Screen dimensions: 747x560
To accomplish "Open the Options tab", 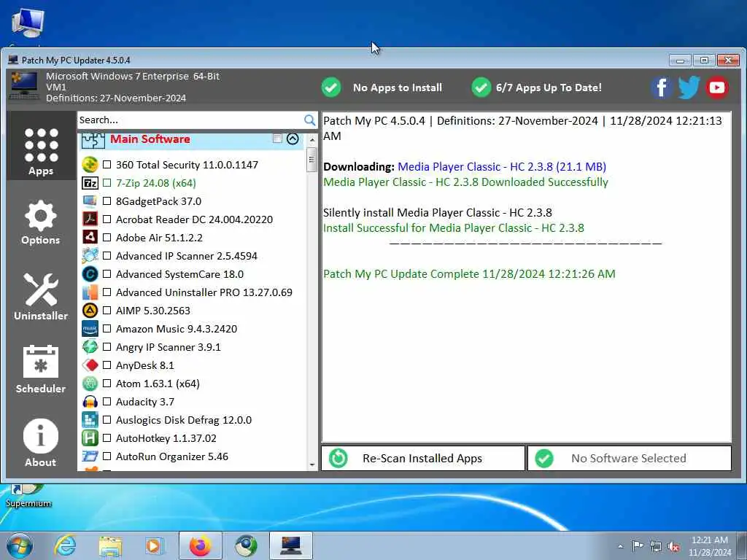I will pyautogui.click(x=41, y=222).
